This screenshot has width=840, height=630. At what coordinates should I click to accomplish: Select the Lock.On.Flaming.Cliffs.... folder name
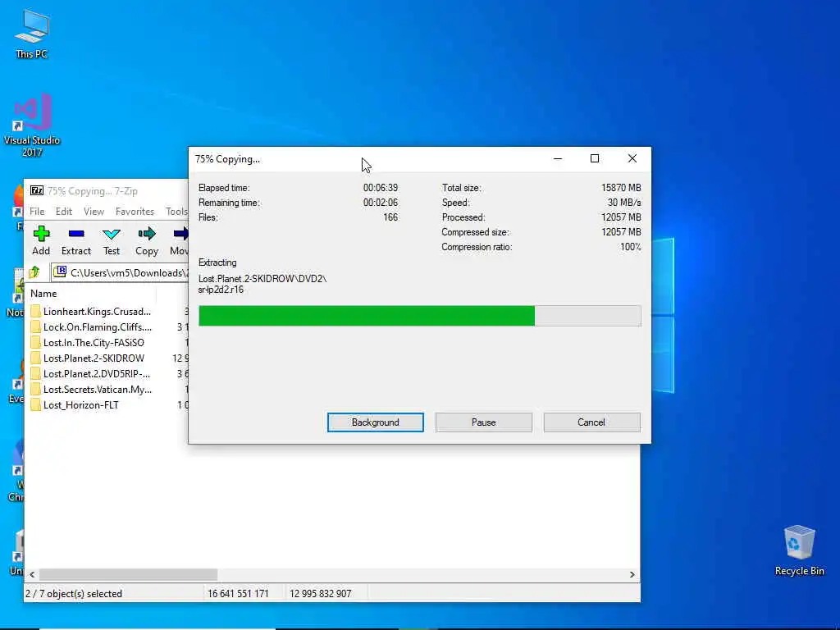98,326
